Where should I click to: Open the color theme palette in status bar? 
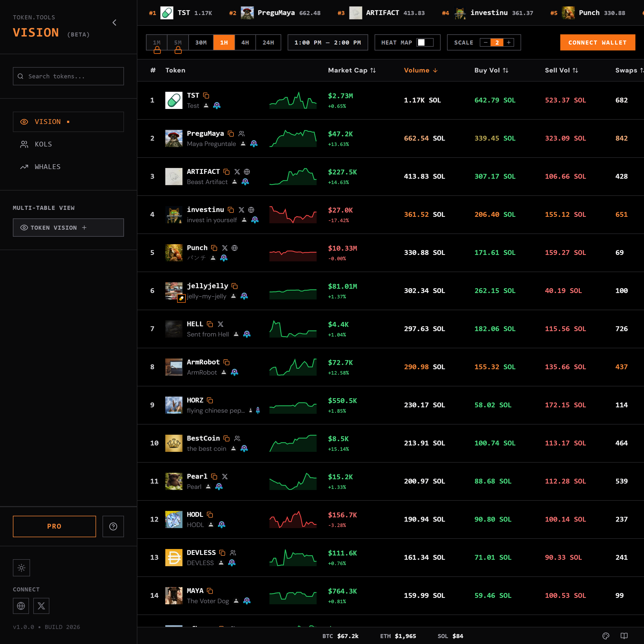(606, 636)
